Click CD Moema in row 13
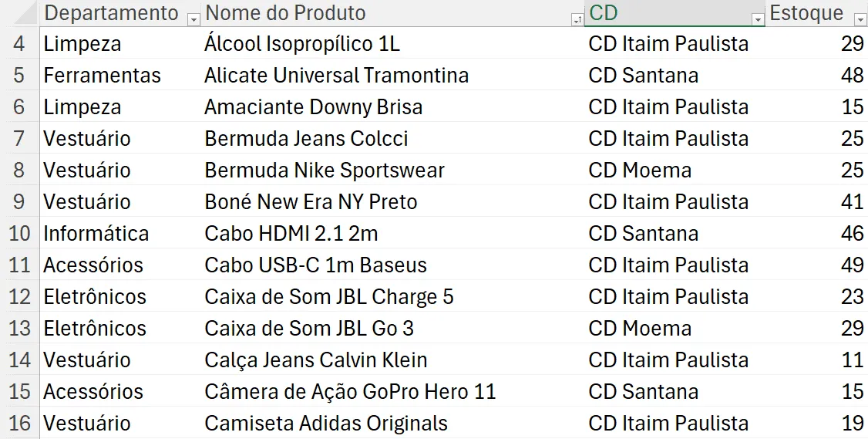This screenshot has width=868, height=439. point(675,328)
